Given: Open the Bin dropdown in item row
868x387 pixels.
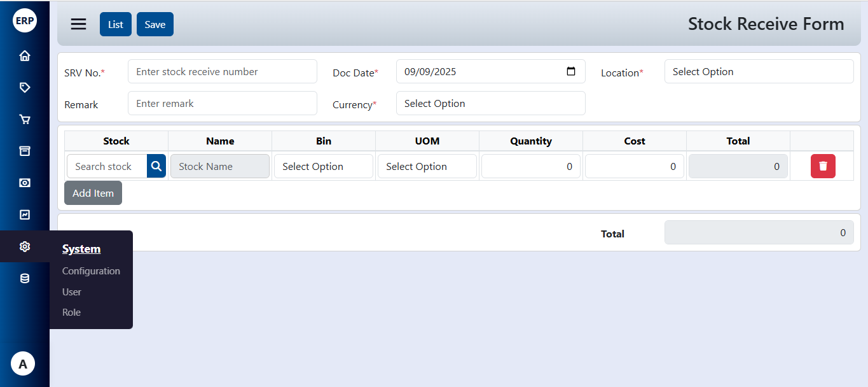Looking at the screenshot, I should pyautogui.click(x=323, y=167).
